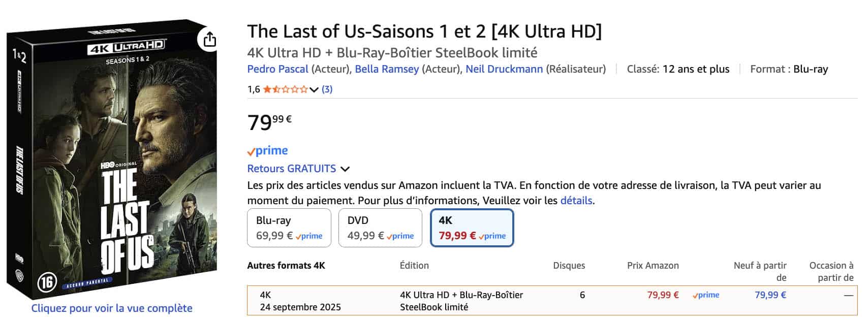
Task: Open Neil Druckmann director link
Action: click(504, 69)
